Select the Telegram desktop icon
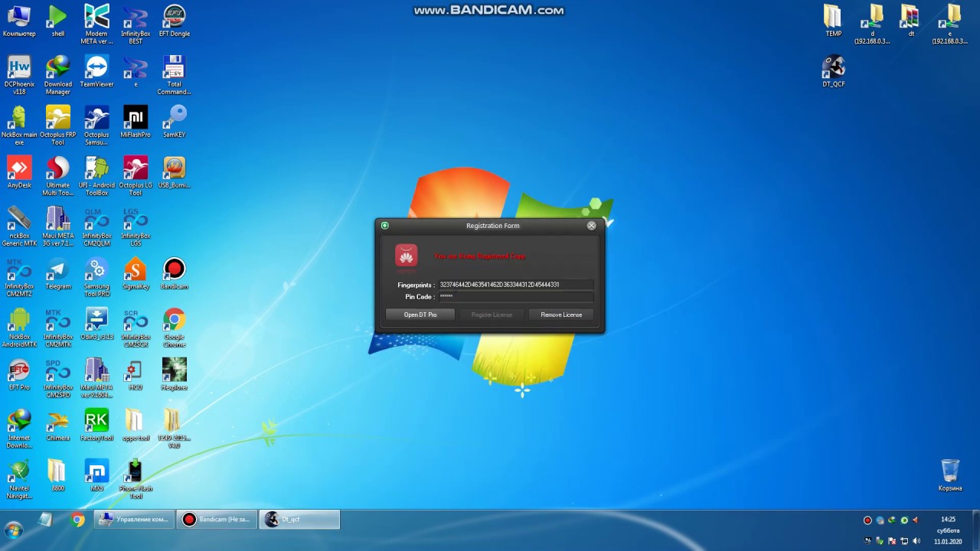The height and width of the screenshot is (551, 980). click(x=57, y=273)
